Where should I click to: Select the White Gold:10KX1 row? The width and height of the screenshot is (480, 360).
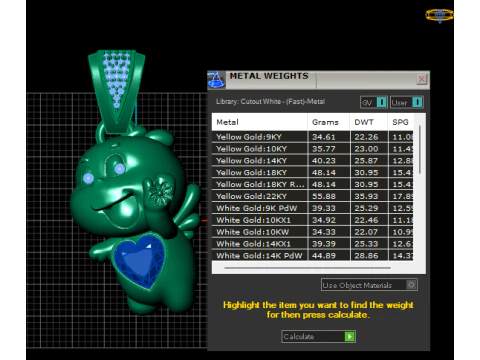point(312,220)
